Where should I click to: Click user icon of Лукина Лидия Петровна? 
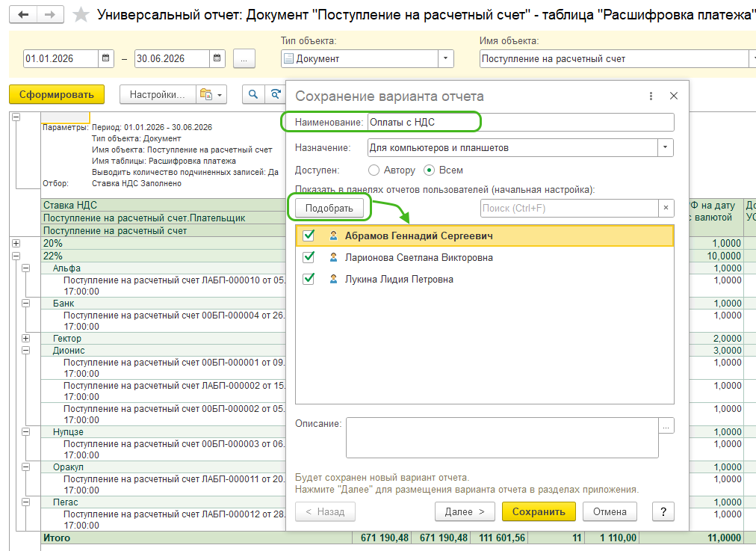click(333, 279)
